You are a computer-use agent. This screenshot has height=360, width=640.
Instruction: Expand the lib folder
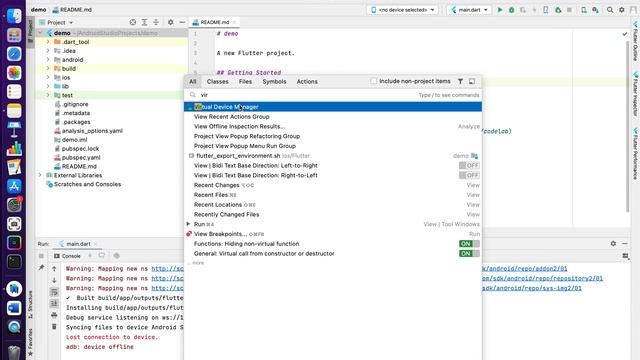click(x=48, y=86)
